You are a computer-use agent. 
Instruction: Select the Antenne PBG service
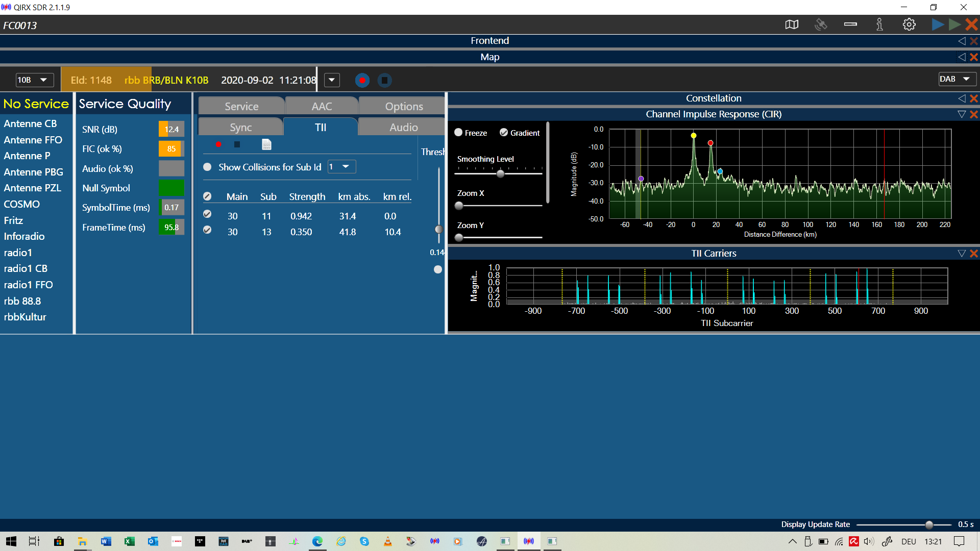click(x=33, y=172)
